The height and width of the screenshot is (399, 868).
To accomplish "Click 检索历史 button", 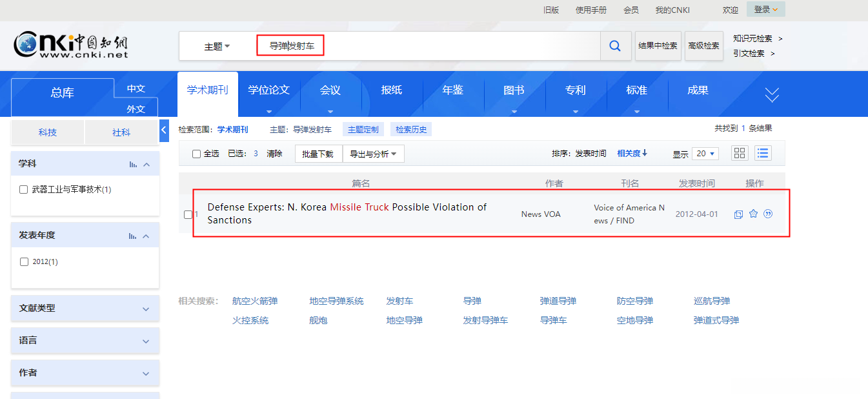I will [411, 130].
